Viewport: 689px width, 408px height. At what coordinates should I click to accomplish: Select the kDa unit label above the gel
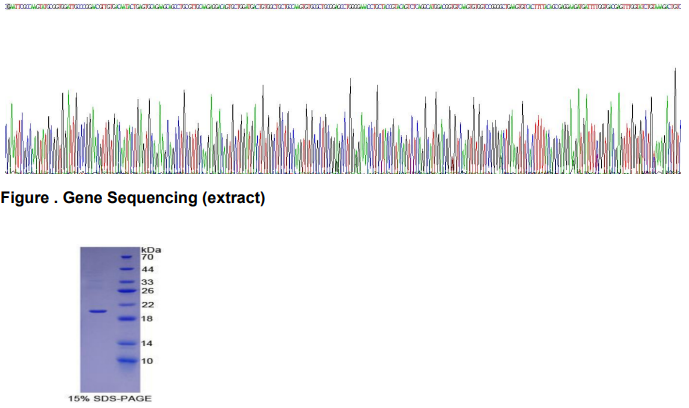click(150, 248)
